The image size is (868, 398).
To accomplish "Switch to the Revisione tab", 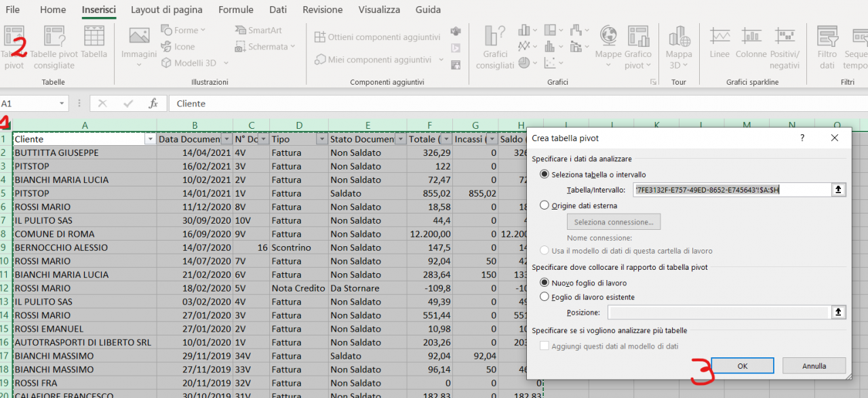I will coord(323,9).
